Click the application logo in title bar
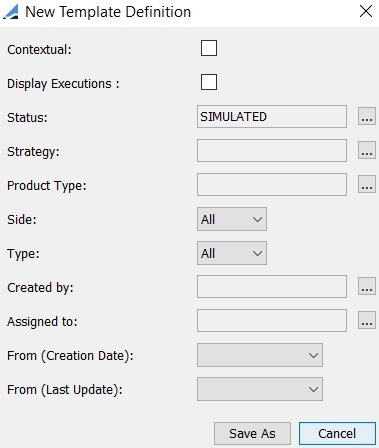This screenshot has width=379, height=448. coord(11,12)
